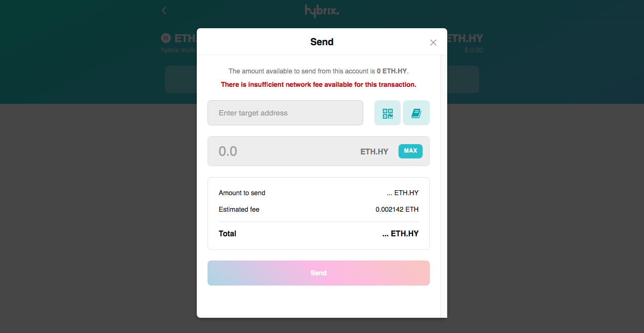Click the hybrix logo at the top
The image size is (644, 333).
(322, 10)
